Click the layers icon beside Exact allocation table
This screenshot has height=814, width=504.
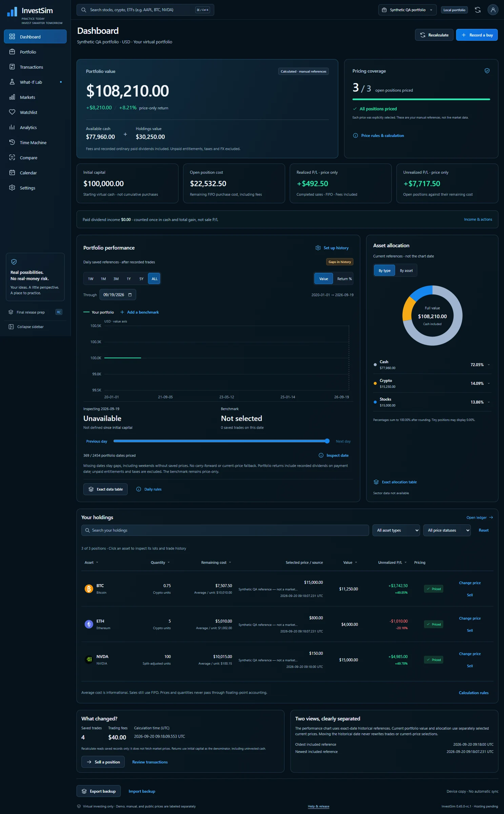[376, 482]
